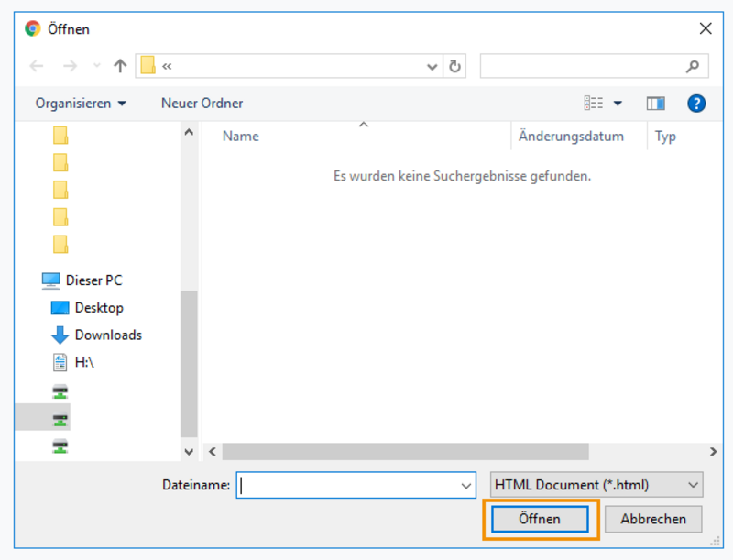Close the Öffnen dialog
Screen dimensions: 733x560
(x=706, y=28)
